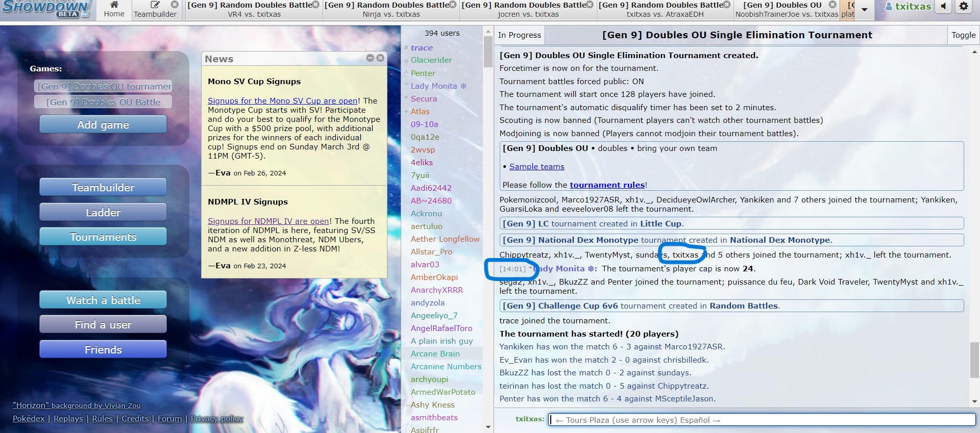Open the Sample teams link

pyautogui.click(x=536, y=167)
